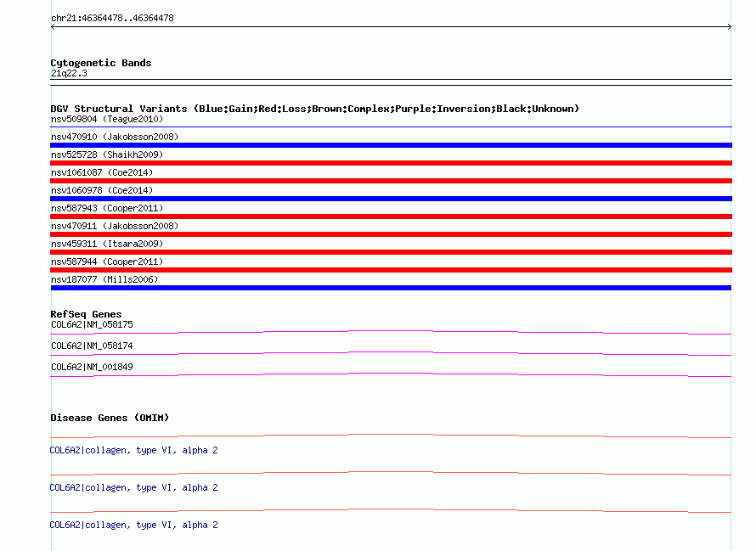Select the nsv525728 Shaikh2009 red loss bar
The image size is (756, 551).
(391, 163)
